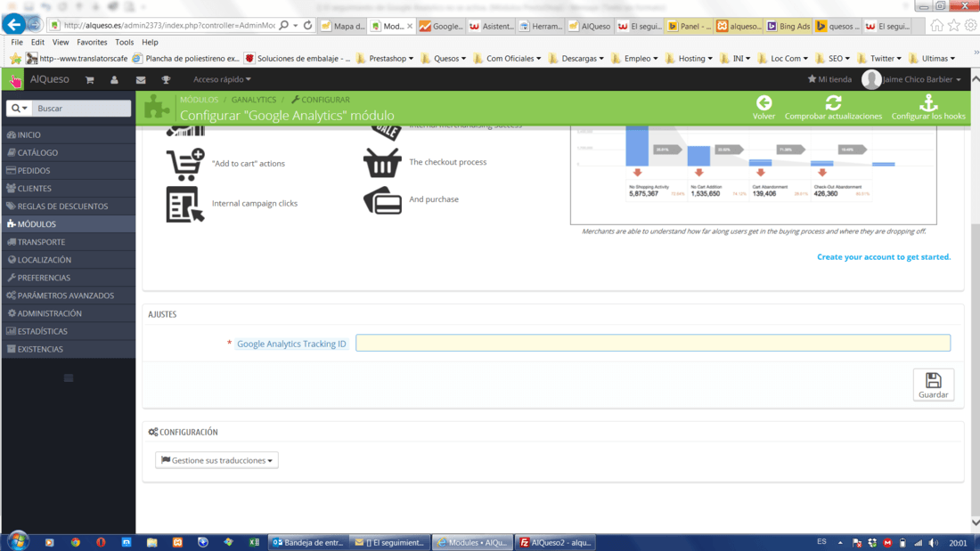Open the Tools menu
Image resolution: width=980 pixels, height=551 pixels.
click(x=125, y=42)
